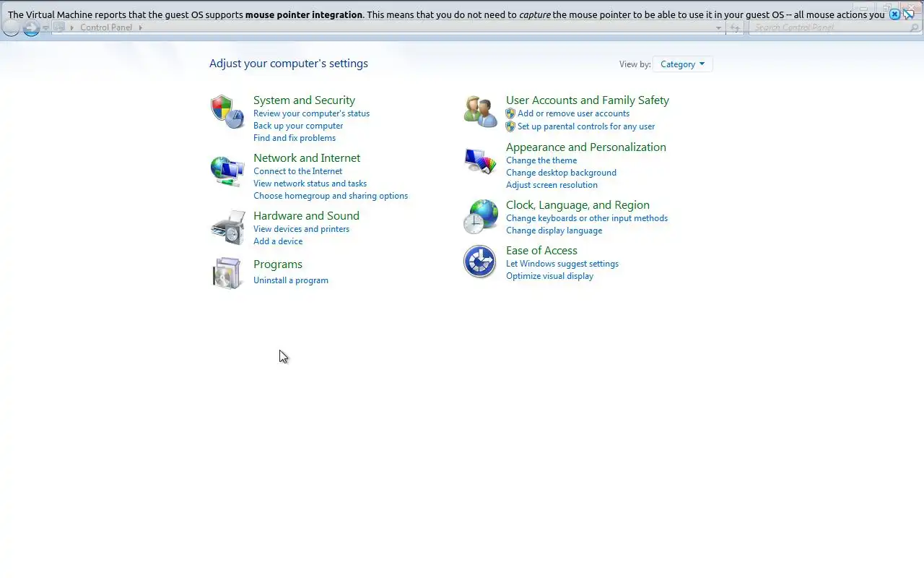Open Adjust screen resolution
The width and height of the screenshot is (924, 578).
[x=552, y=185]
